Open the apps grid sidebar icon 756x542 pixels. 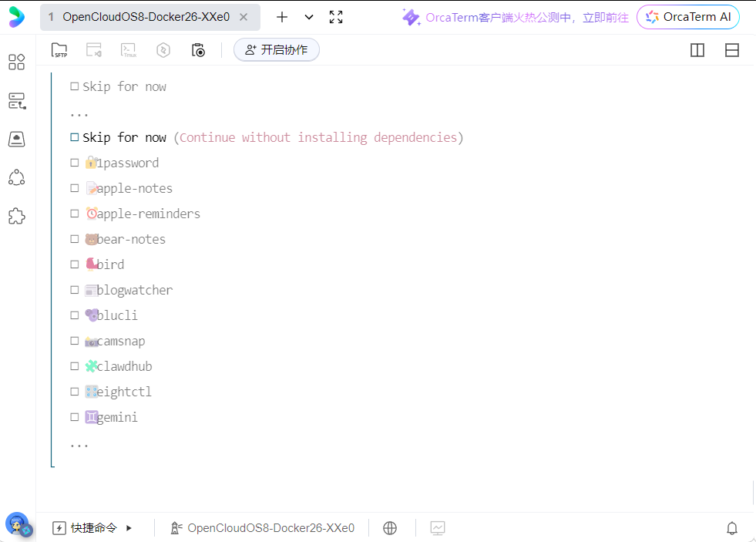click(x=16, y=62)
